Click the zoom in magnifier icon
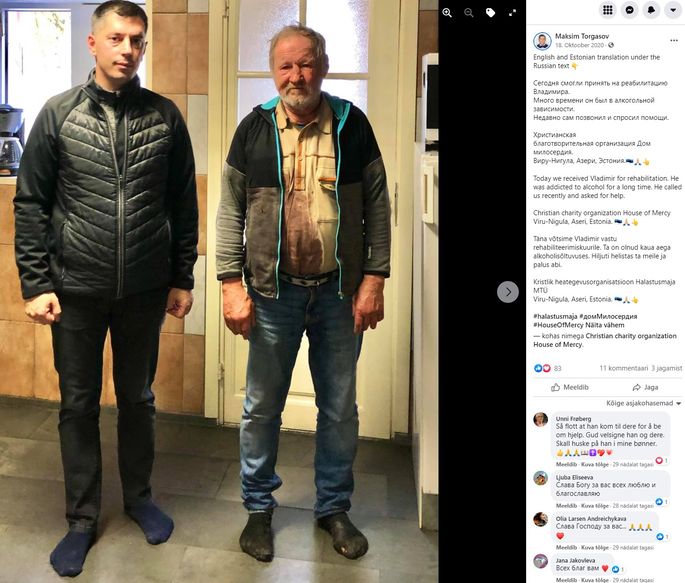 point(447,13)
